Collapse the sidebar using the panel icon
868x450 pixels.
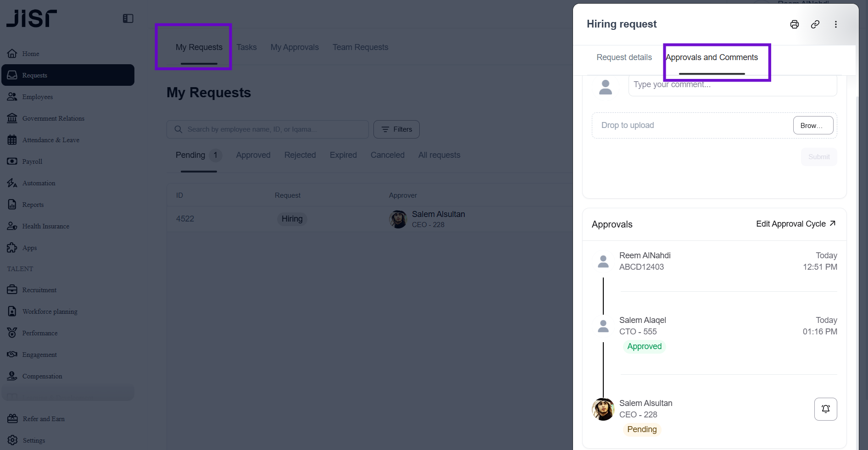(x=128, y=18)
